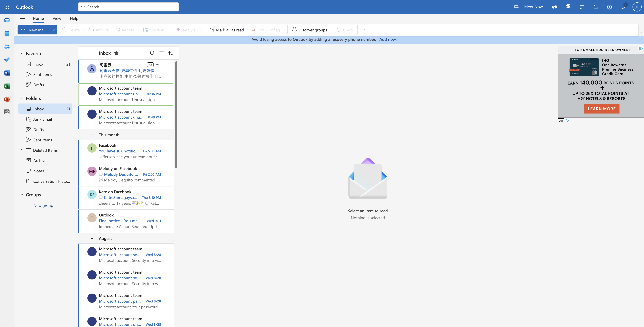This screenshot has width=644, height=327.
Task: Select the Home tab
Action: 38,19
